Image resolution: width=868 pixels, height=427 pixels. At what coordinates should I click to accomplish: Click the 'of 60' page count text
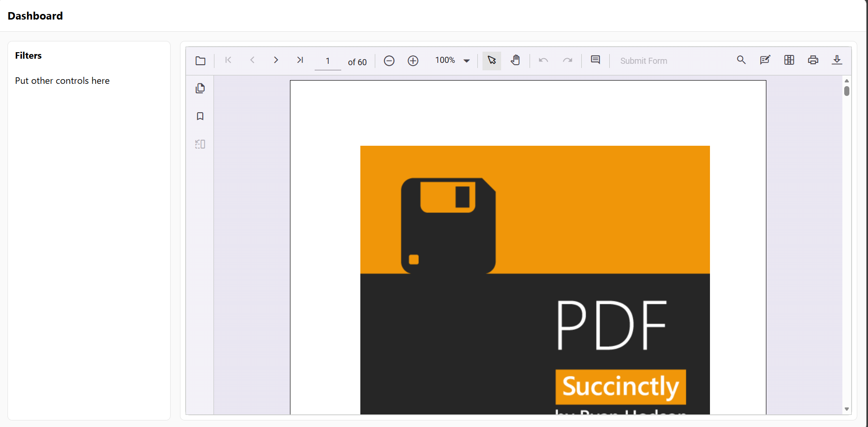357,62
